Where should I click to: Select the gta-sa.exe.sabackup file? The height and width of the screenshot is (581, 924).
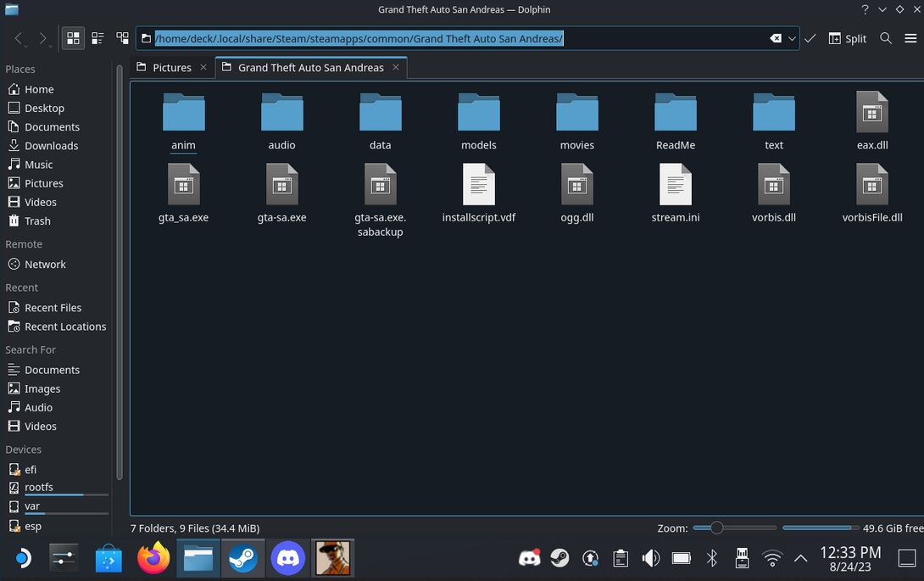380,201
